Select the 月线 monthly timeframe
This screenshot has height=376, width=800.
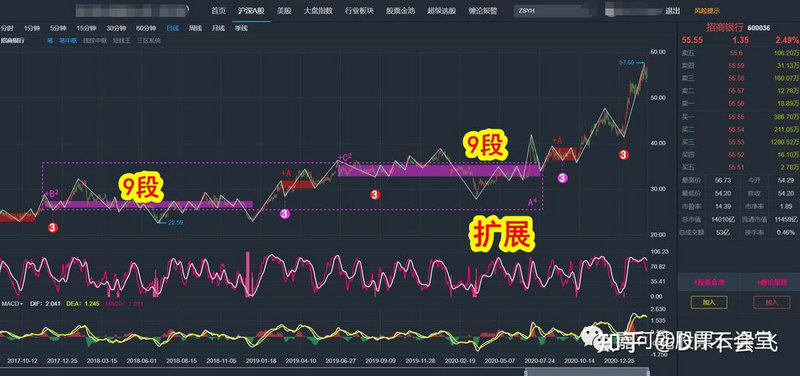(x=218, y=29)
